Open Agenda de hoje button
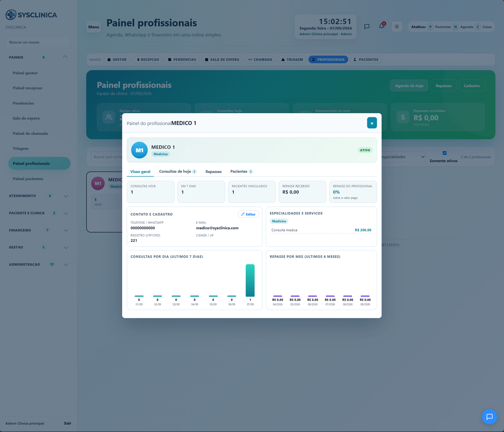This screenshot has height=432, width=504. pyautogui.click(x=409, y=85)
